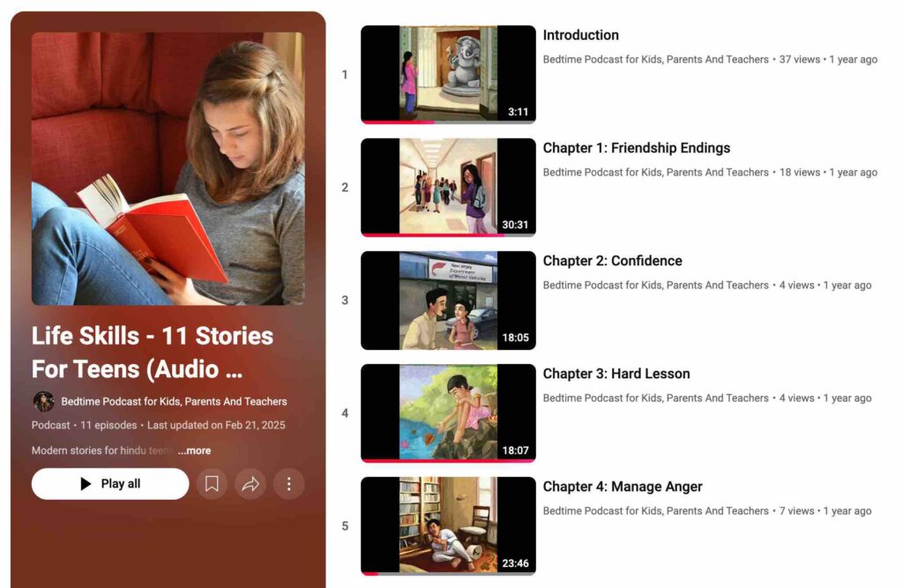Image resolution: width=903 pixels, height=588 pixels.
Task: Open Chapter 4 Manage Anger thumbnail
Action: 448,525
